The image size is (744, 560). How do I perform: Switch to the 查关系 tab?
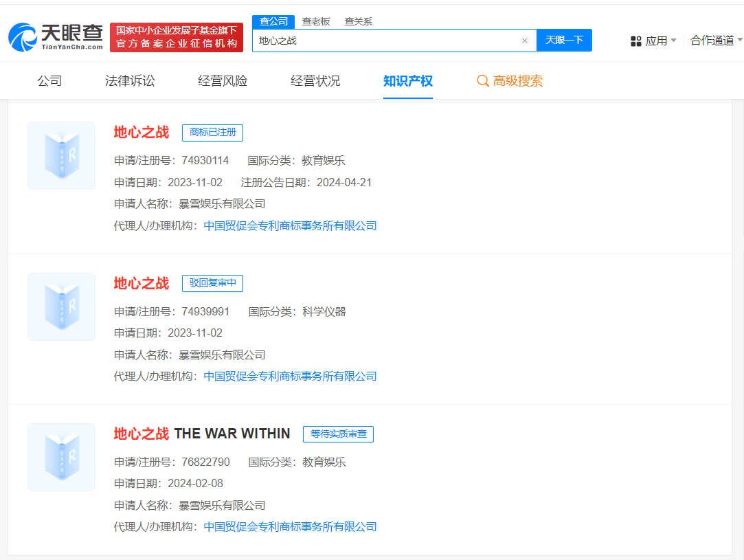coord(358,21)
